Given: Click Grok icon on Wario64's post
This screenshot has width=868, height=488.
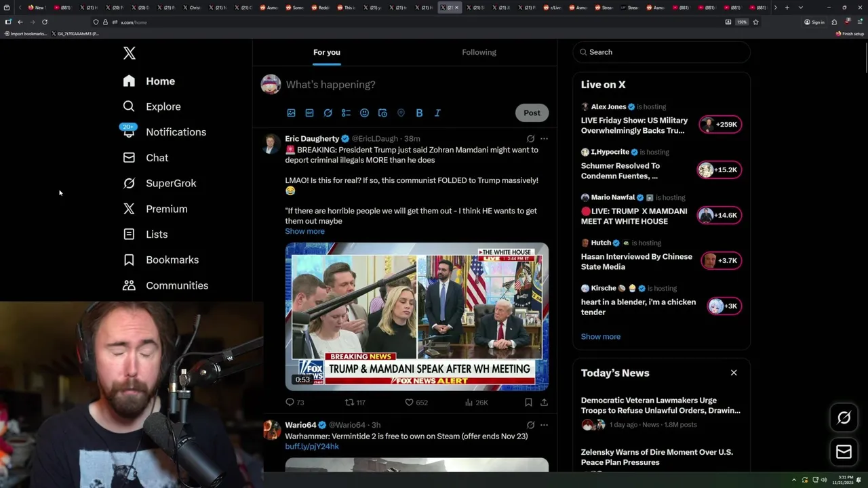Looking at the screenshot, I should pos(530,425).
